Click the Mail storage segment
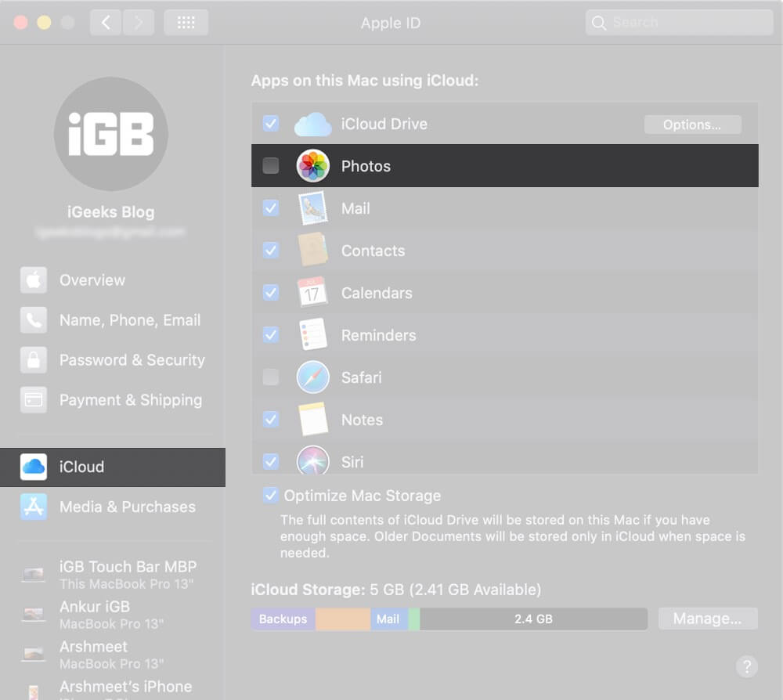783x700 pixels. (389, 619)
